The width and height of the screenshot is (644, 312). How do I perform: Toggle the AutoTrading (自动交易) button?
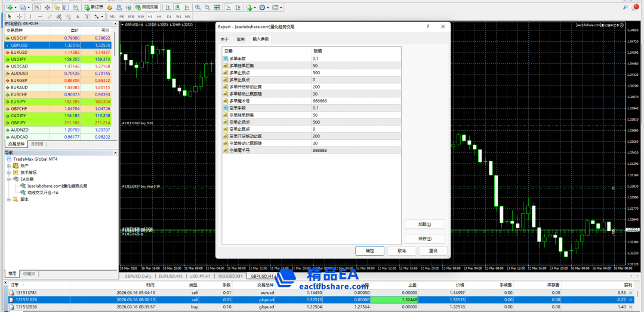pyautogui.click(x=146, y=7)
